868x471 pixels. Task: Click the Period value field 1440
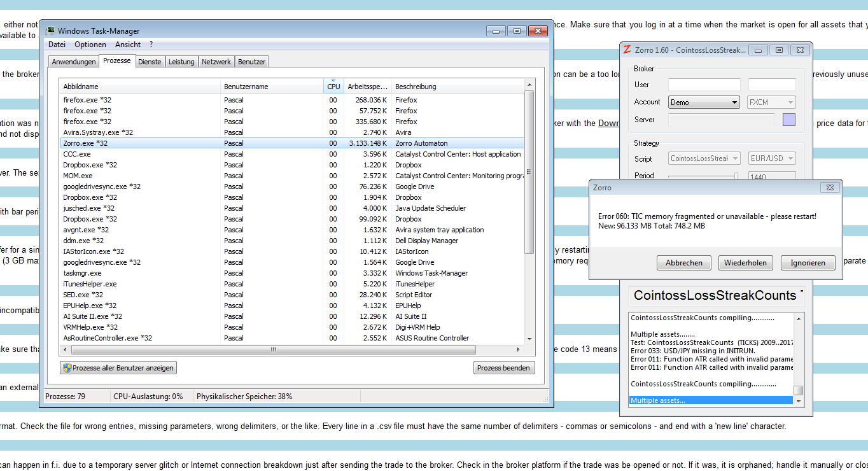pyautogui.click(x=772, y=176)
